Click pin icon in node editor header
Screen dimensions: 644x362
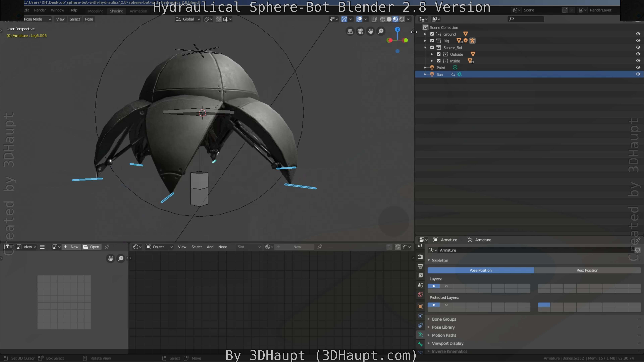(x=319, y=247)
